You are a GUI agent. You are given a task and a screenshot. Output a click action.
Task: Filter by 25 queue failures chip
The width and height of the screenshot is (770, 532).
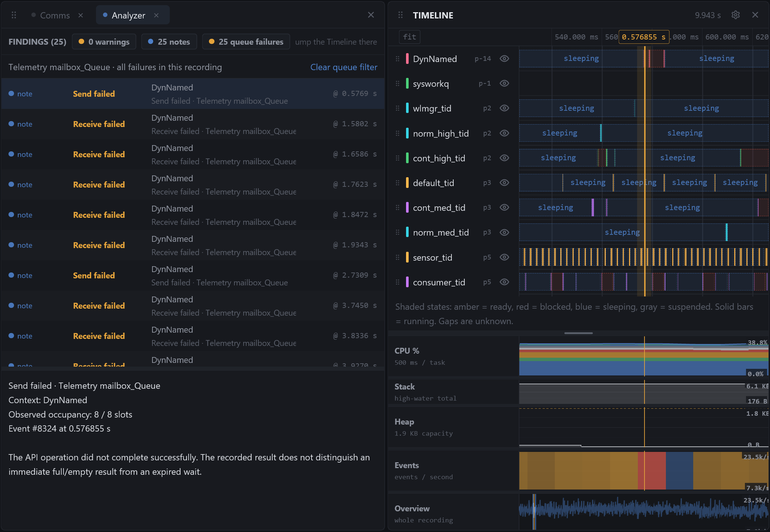[x=246, y=42]
